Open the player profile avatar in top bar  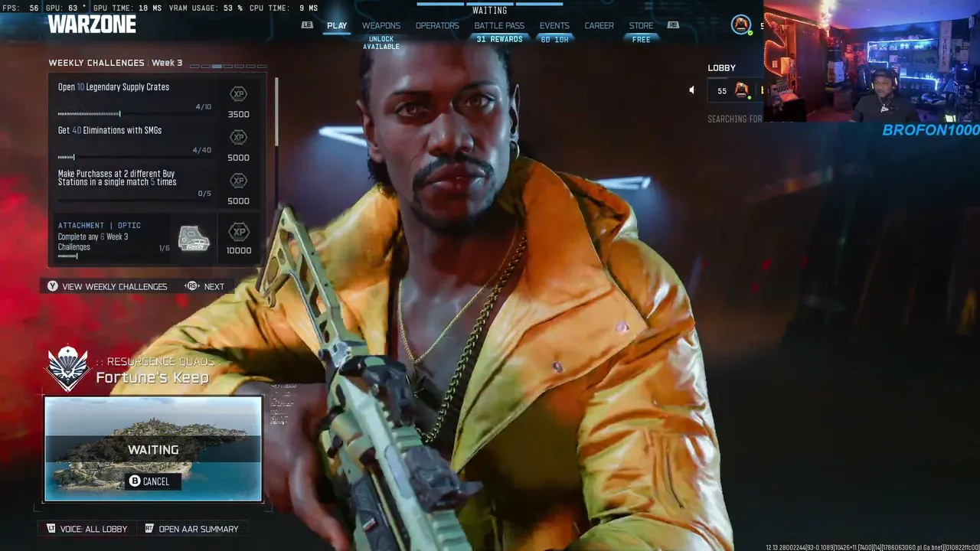click(741, 24)
